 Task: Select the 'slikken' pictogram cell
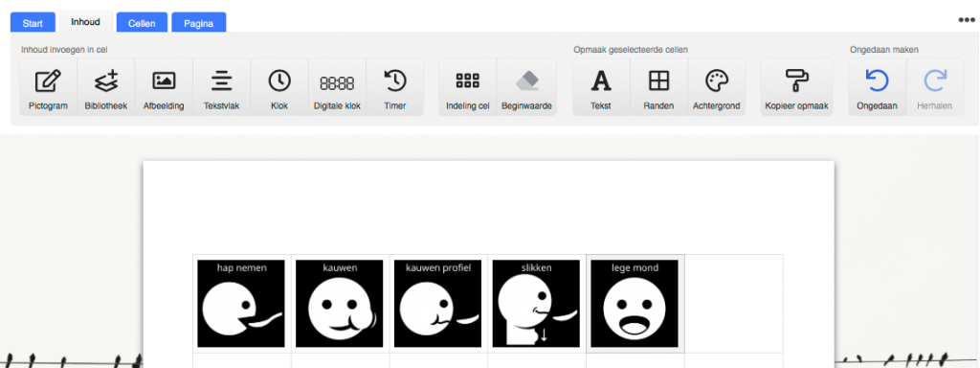click(536, 304)
